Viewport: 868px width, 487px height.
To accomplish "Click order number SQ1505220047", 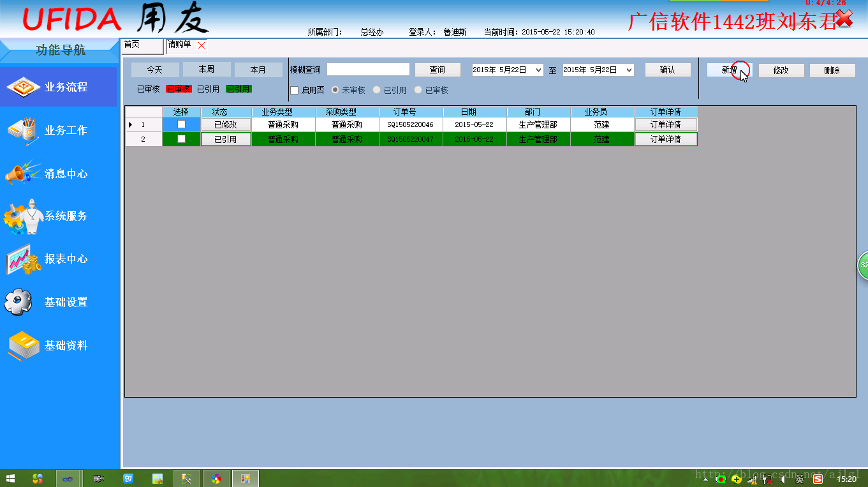I will pos(411,139).
